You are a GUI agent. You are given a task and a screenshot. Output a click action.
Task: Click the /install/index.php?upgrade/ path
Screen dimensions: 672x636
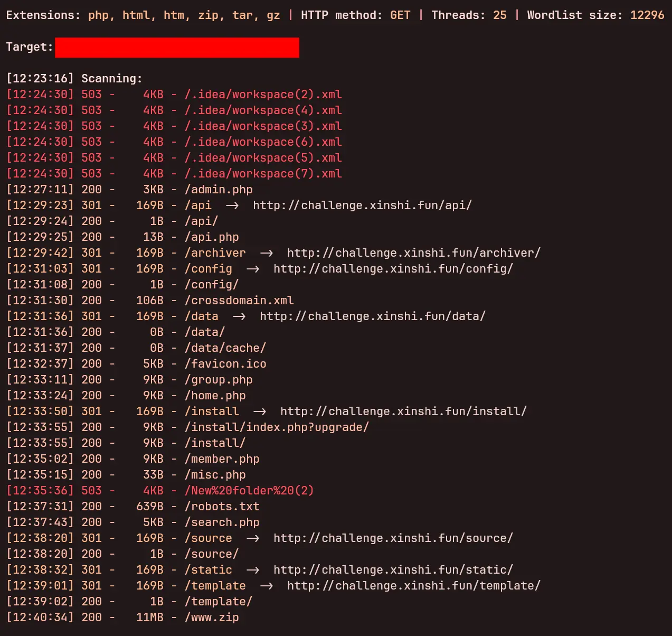pyautogui.click(x=277, y=427)
